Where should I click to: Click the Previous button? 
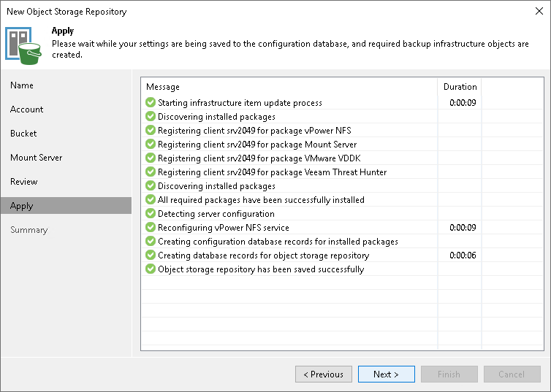[324, 374]
